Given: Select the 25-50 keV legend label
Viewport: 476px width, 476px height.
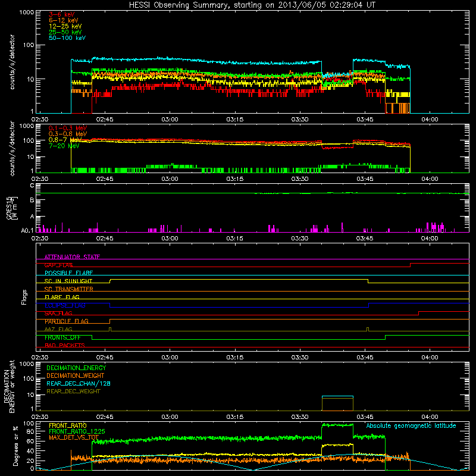Looking at the screenshot, I should [65, 32].
